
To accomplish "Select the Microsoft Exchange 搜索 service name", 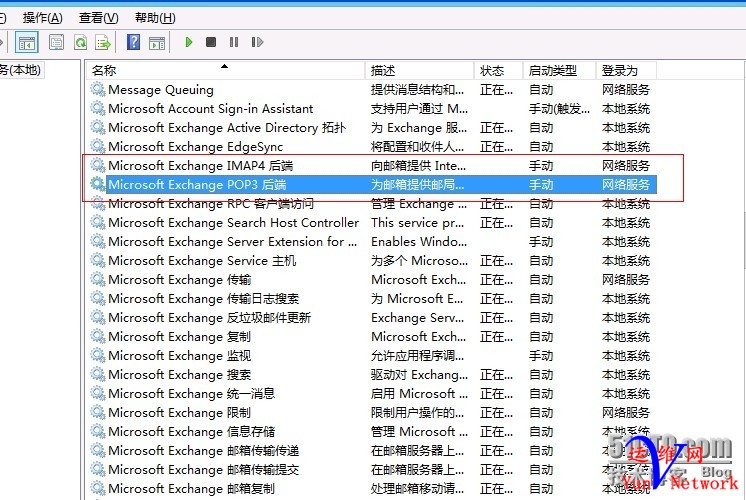I will pyautogui.click(x=180, y=375).
